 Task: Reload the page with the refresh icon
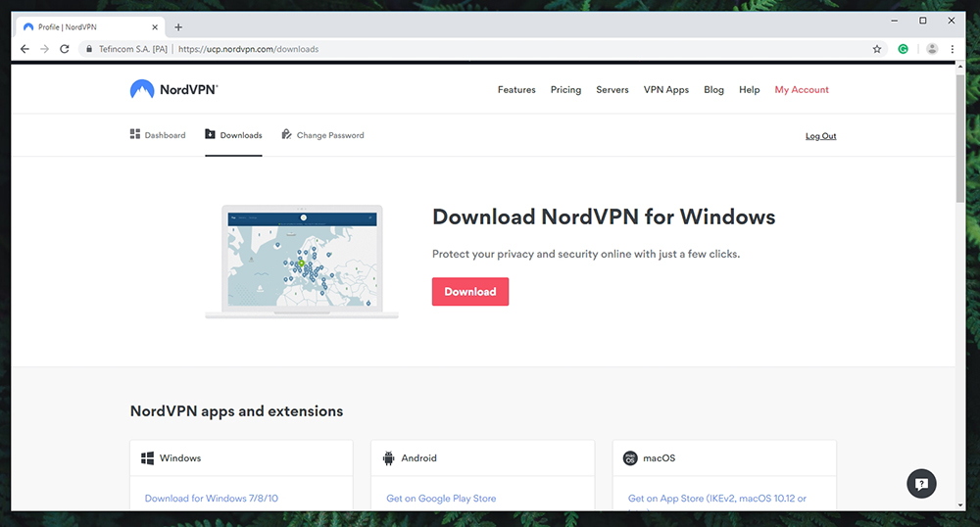(x=65, y=49)
